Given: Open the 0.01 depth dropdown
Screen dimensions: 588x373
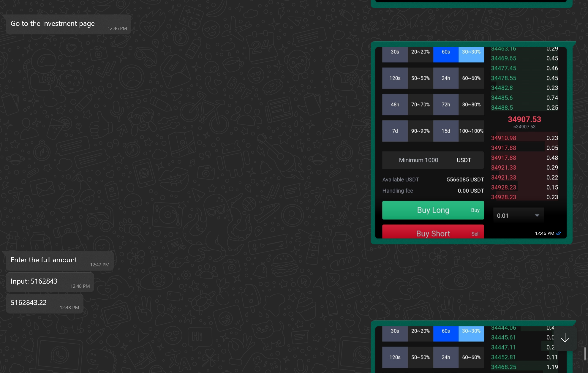Looking at the screenshot, I should [518, 216].
